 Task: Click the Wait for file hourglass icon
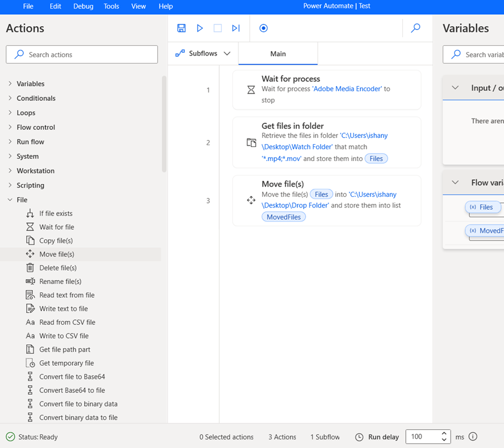(x=30, y=227)
